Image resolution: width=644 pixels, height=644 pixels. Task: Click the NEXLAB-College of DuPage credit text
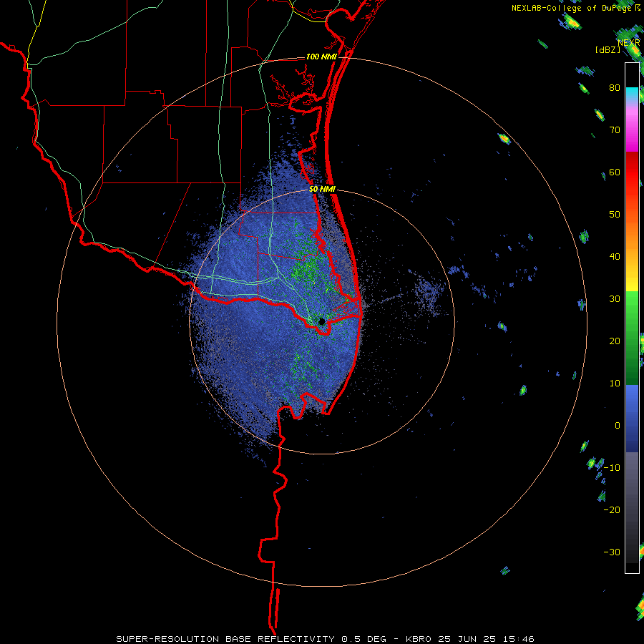tap(576, 8)
